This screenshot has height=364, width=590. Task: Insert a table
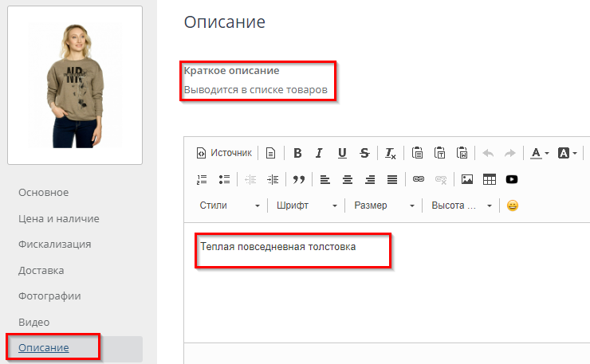490,179
